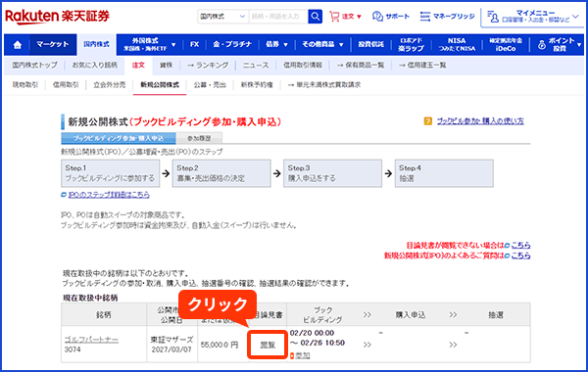Viewport: 588px width, 372px height.
Task: Select 注文 sub-menu tab
Action: 138,66
